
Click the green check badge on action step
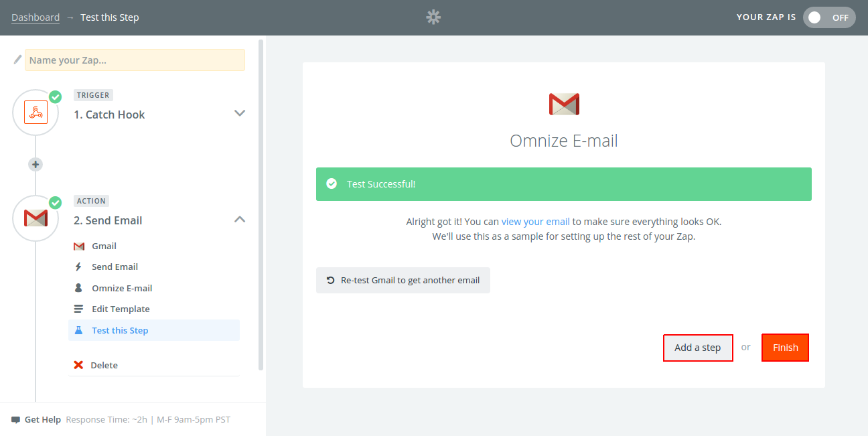coord(55,202)
